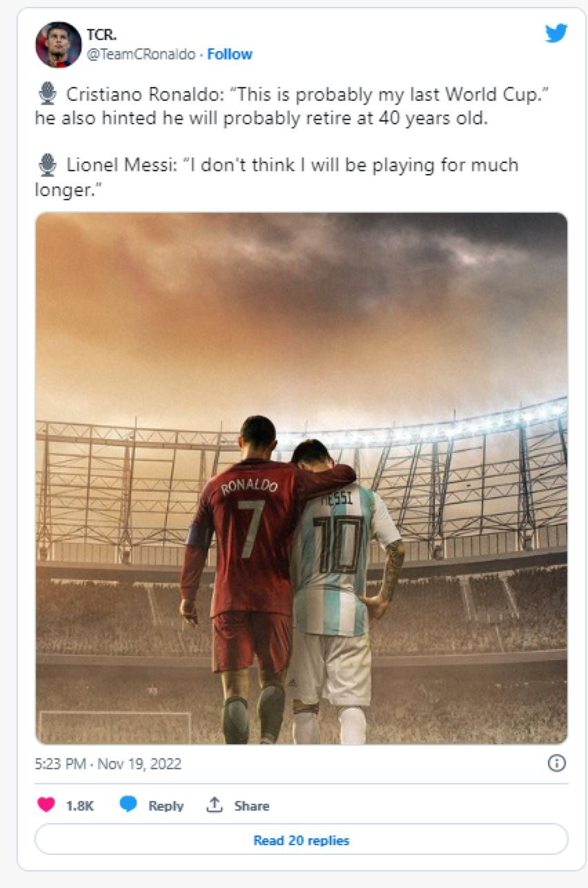Click the share upload arrow icon

point(214,805)
